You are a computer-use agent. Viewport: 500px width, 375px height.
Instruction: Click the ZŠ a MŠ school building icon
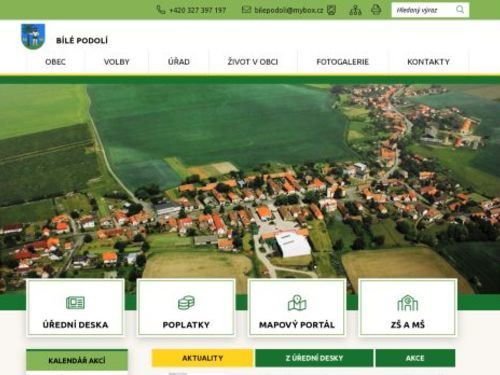(407, 303)
